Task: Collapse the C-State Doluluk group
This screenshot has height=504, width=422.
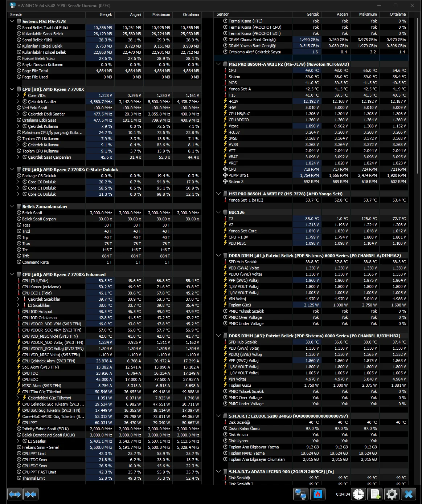Action: 12,170
